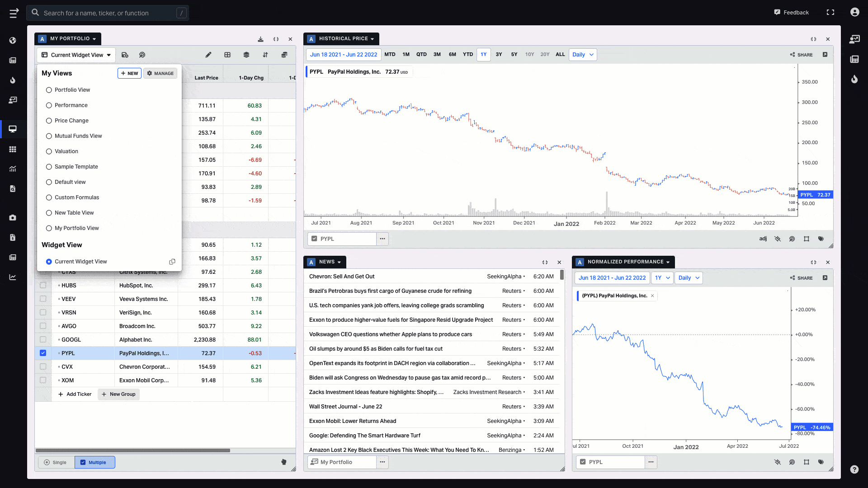868x488 pixels.
Task: Open the 1Y range dropdown in Normalized Performance
Action: coord(662,278)
